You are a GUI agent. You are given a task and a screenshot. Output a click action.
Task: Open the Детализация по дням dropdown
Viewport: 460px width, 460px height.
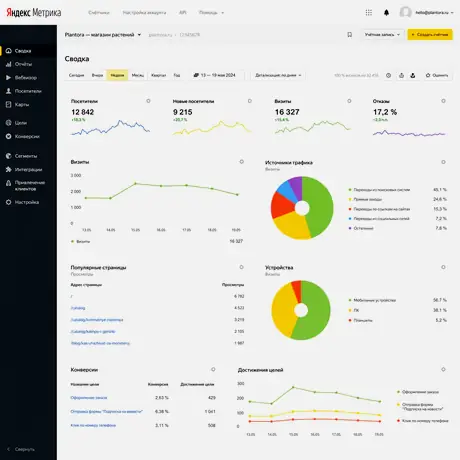coord(278,75)
